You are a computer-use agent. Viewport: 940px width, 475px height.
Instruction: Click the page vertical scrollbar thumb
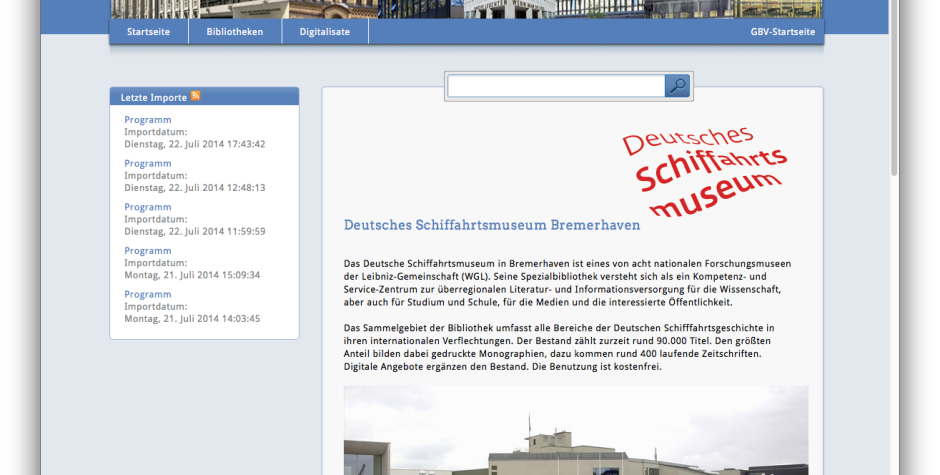point(894,88)
